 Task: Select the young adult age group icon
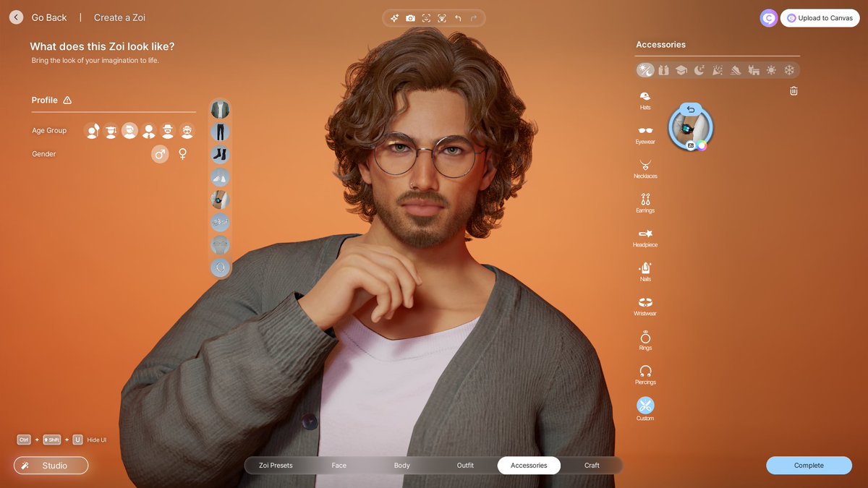click(x=129, y=131)
